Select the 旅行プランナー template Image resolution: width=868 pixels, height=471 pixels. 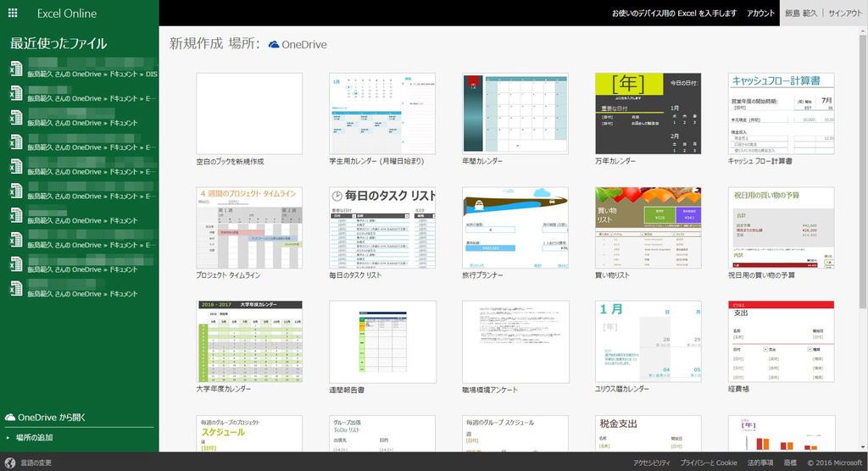(x=515, y=228)
